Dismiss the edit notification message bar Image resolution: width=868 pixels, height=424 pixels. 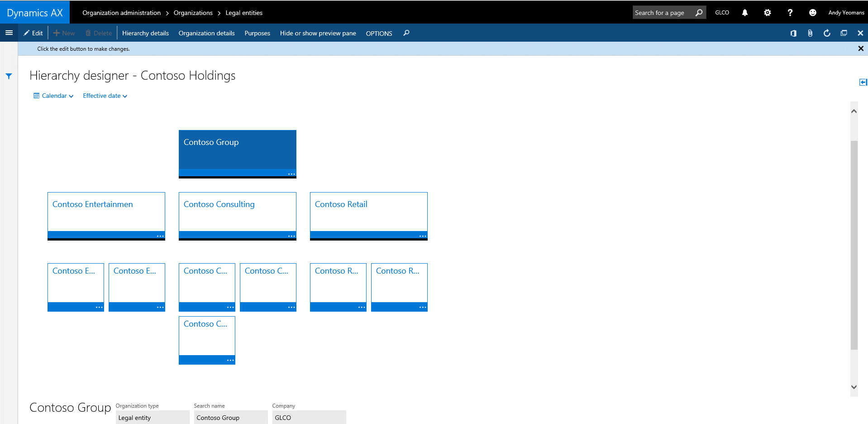[861, 48]
